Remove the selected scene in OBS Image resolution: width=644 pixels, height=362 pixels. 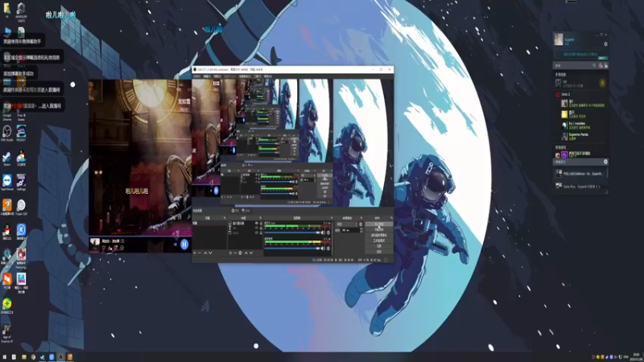click(200, 253)
